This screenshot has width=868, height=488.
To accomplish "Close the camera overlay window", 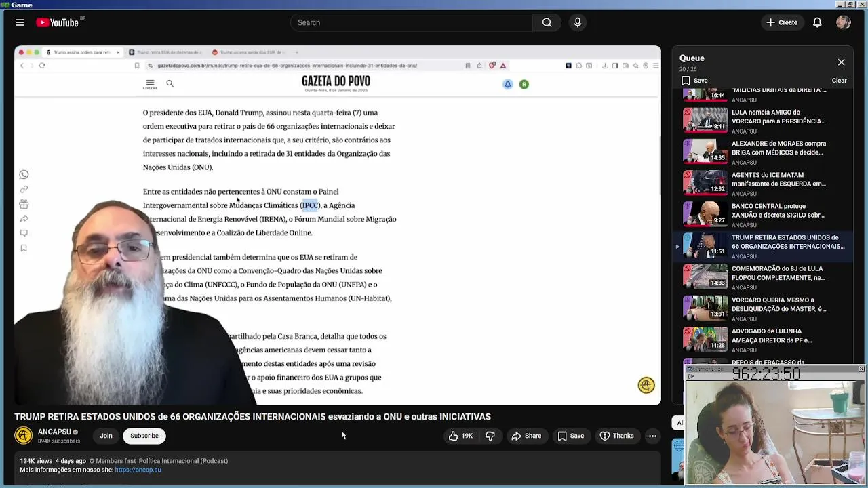I will [x=861, y=369].
